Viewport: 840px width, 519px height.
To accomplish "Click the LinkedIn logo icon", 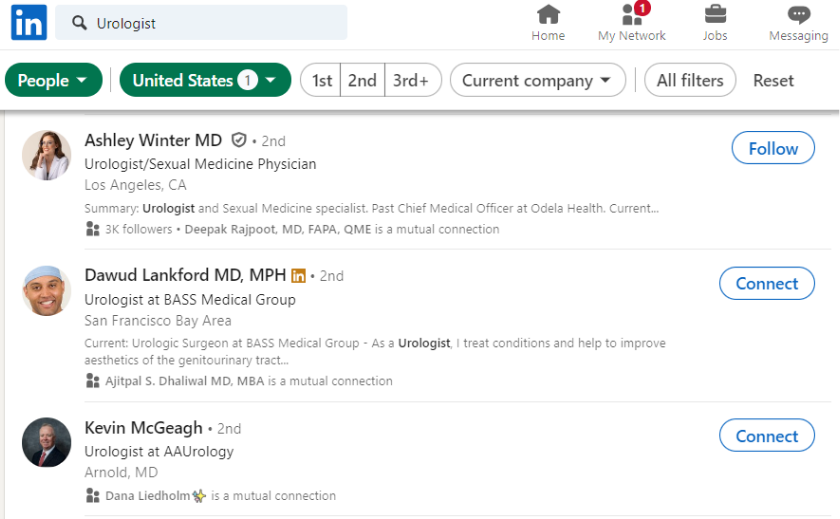I will (x=29, y=23).
